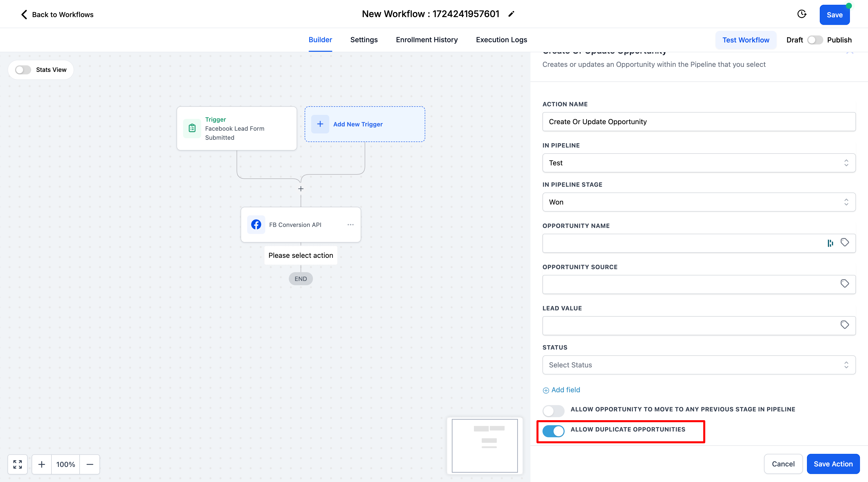Click the fit-to-screen expand icon
The image size is (868, 482).
pos(18,464)
